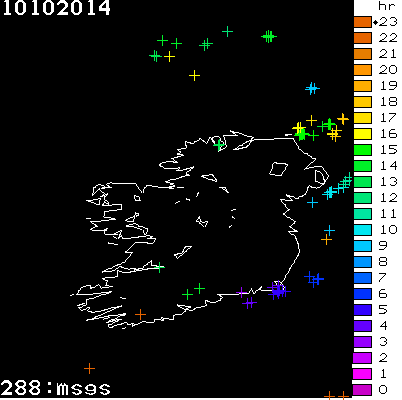Click the hour 23 orange legend swatch
Viewport: 402px width, 400px height.
(362, 22)
